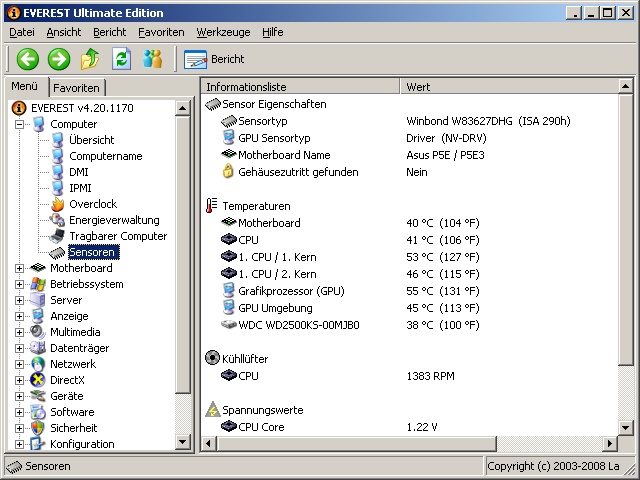The image size is (640, 480).
Task: Open the Datei menu
Action: (x=22, y=32)
